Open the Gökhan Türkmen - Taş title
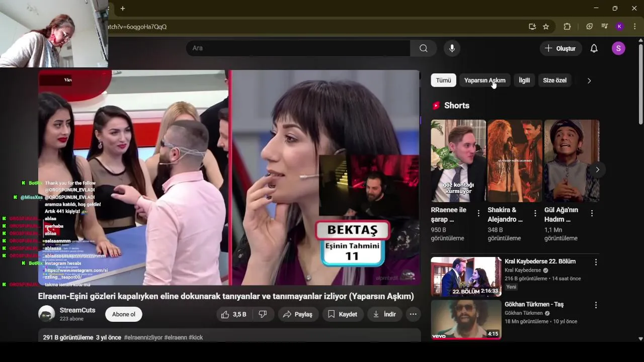The height and width of the screenshot is (362, 644). 534,304
